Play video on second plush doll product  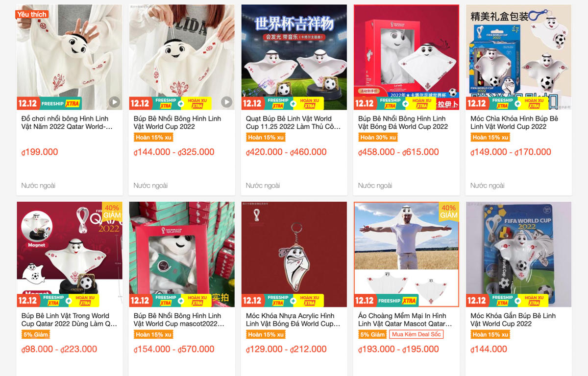pos(226,102)
